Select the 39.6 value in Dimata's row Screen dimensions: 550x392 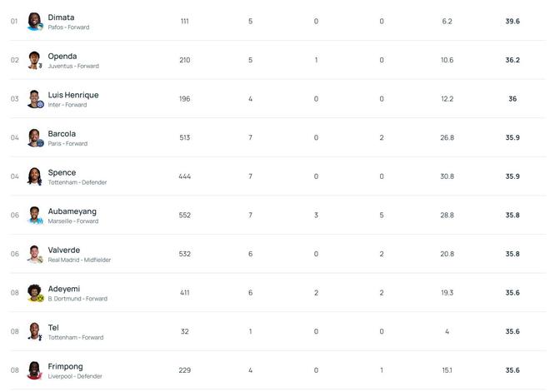512,22
